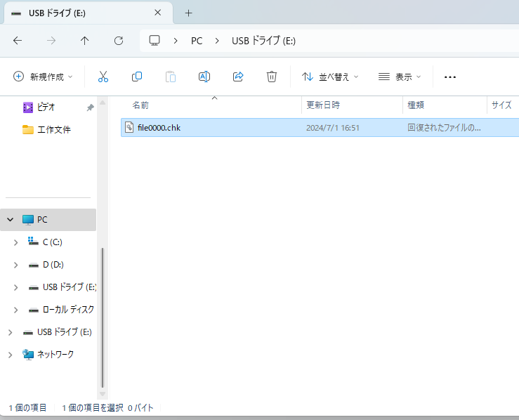
Task: Open the 新規作成 new item dropdown
Action: pos(43,77)
